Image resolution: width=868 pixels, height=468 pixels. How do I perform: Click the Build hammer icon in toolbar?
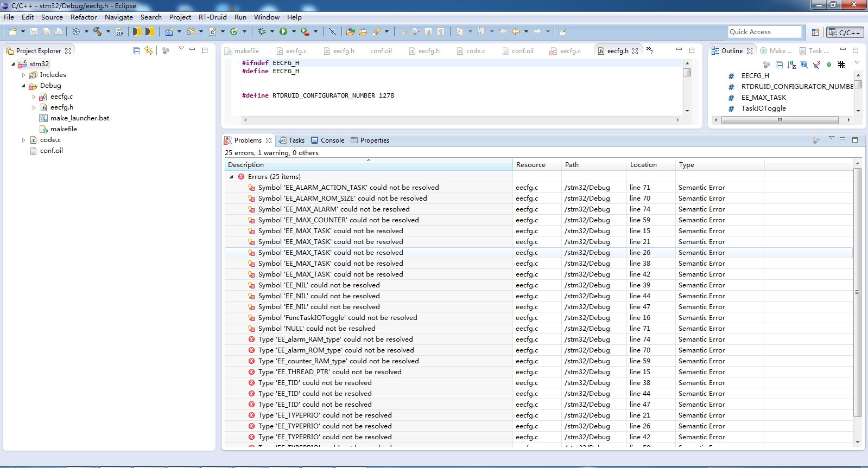[x=98, y=32]
